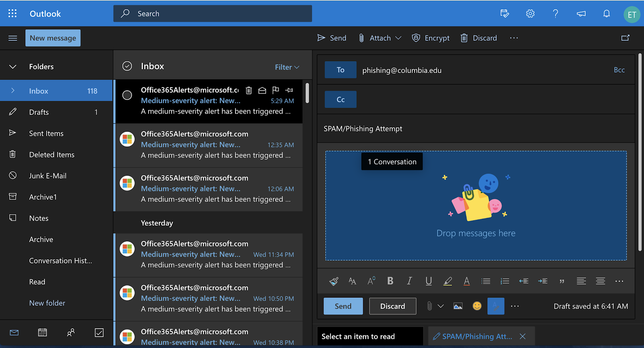
Task: Decrease the paragraph indent
Action: (x=524, y=281)
